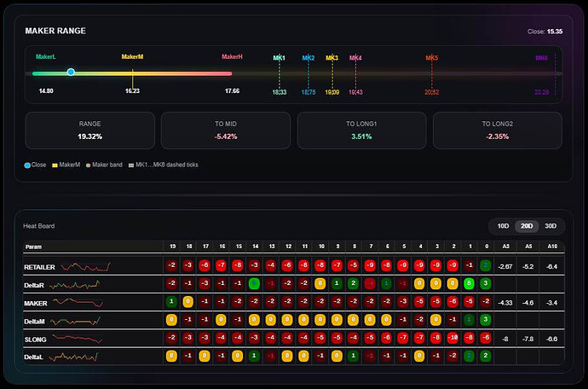Click the MK1 dashed tick marker

click(279, 74)
